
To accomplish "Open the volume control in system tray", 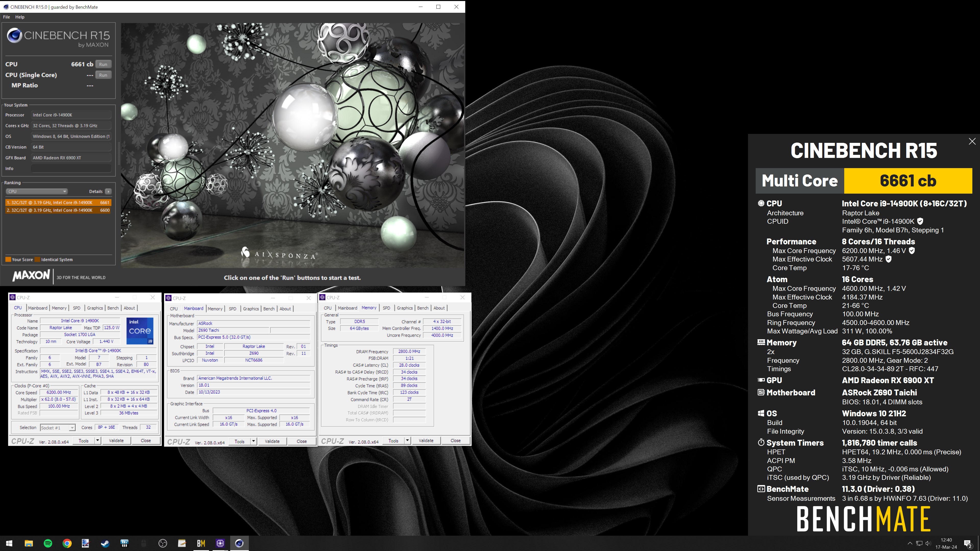I will (928, 543).
